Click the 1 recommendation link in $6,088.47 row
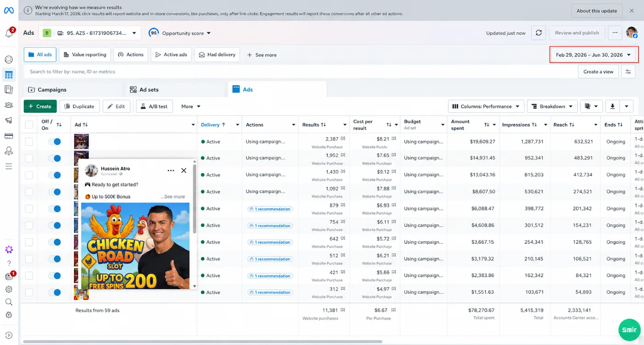644x345 pixels. tap(270, 209)
